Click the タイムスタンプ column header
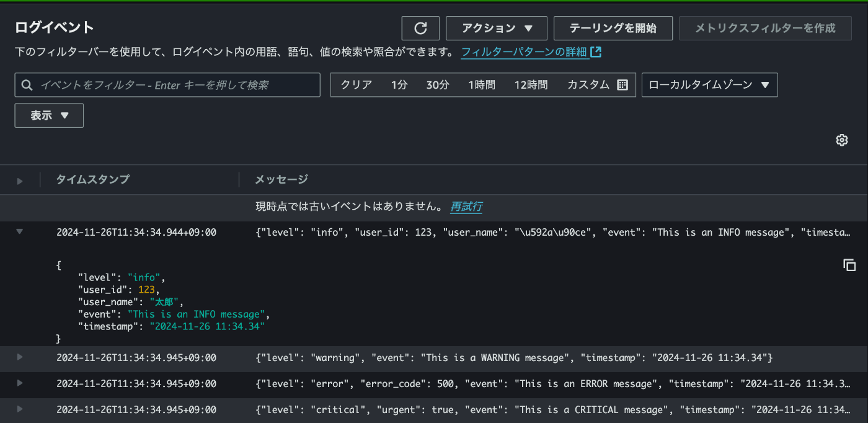This screenshot has height=423, width=868. [93, 180]
